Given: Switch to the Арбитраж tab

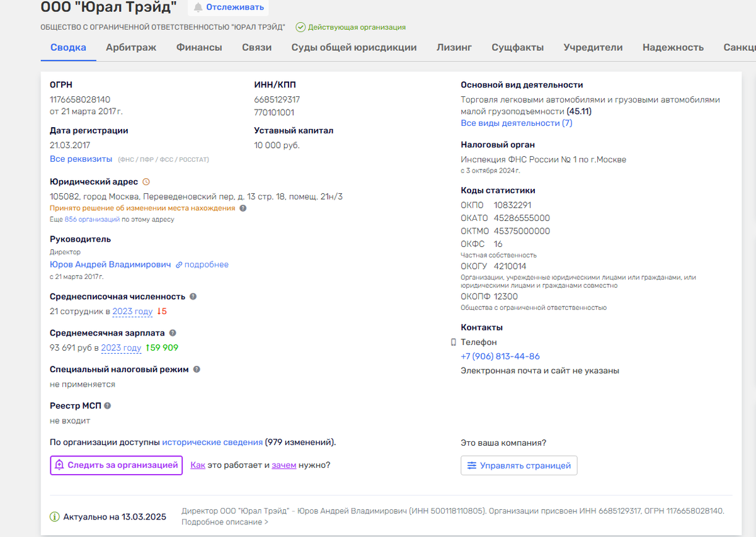Looking at the screenshot, I should point(131,47).
